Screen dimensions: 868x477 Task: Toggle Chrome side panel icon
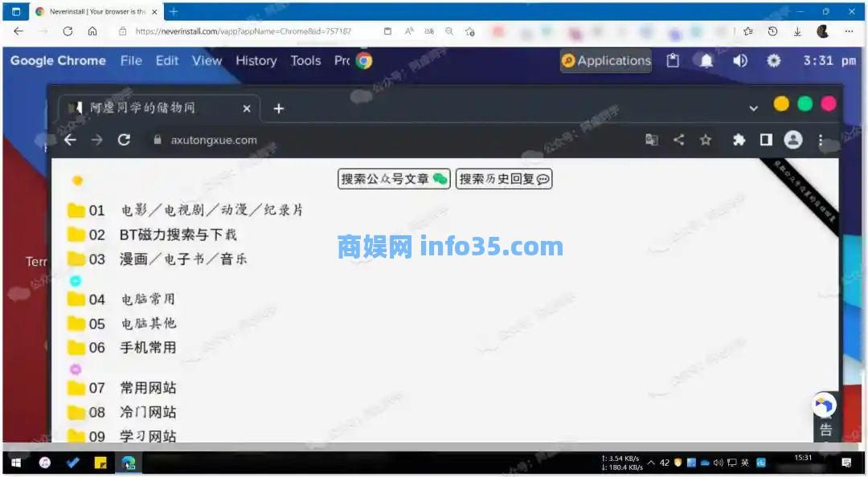pos(766,140)
